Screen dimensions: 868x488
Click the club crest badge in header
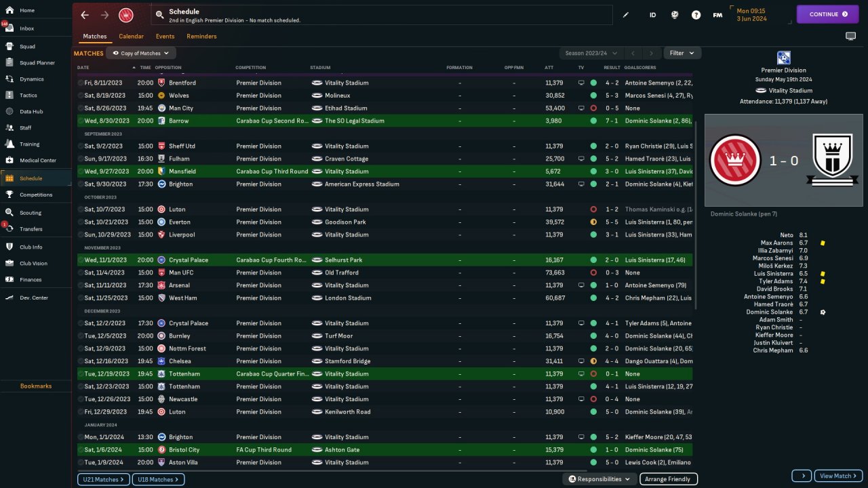[125, 15]
